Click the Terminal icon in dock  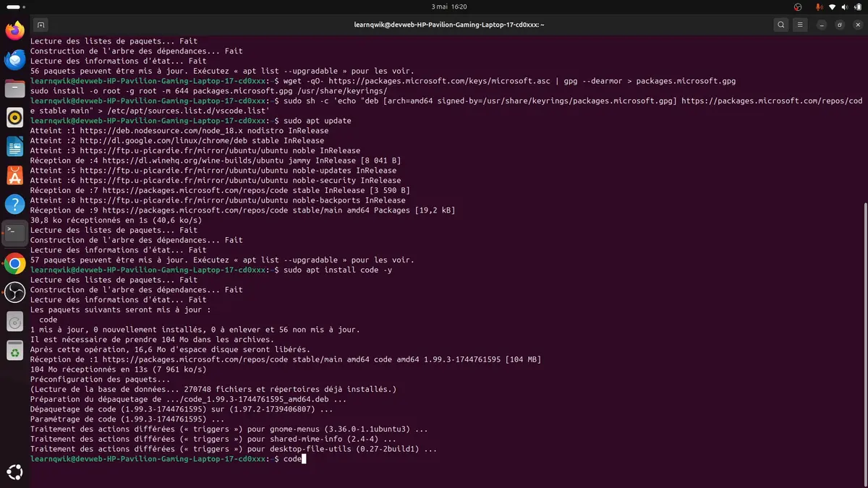point(15,233)
